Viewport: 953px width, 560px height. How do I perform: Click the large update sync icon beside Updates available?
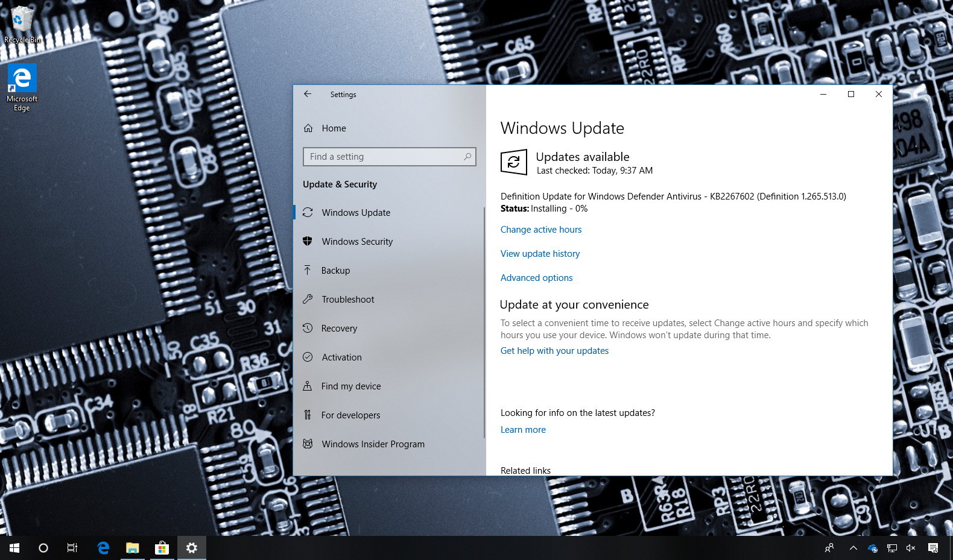pyautogui.click(x=514, y=162)
